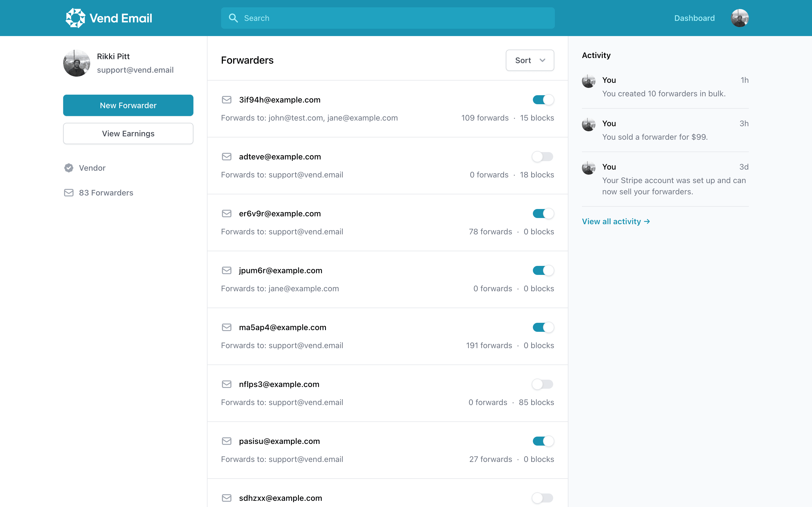Click the envelope icon next to 83 Forwarders
812x507 pixels.
tap(69, 192)
